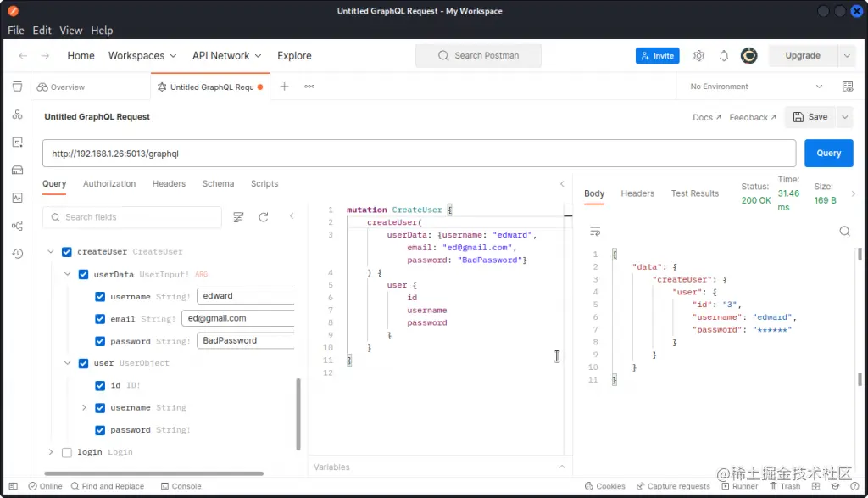
Task: Collapse the createUser tree node
Action: (x=50, y=251)
